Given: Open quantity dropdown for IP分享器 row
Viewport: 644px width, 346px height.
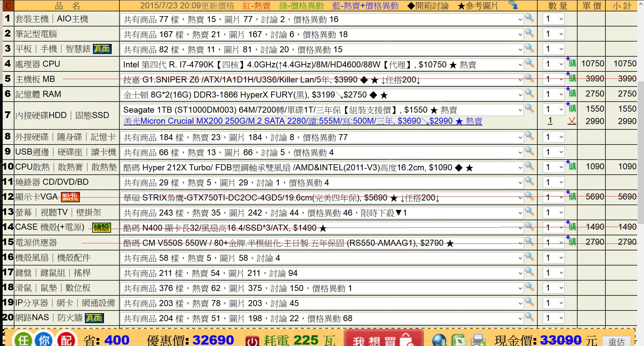Looking at the screenshot, I should click(x=554, y=303).
